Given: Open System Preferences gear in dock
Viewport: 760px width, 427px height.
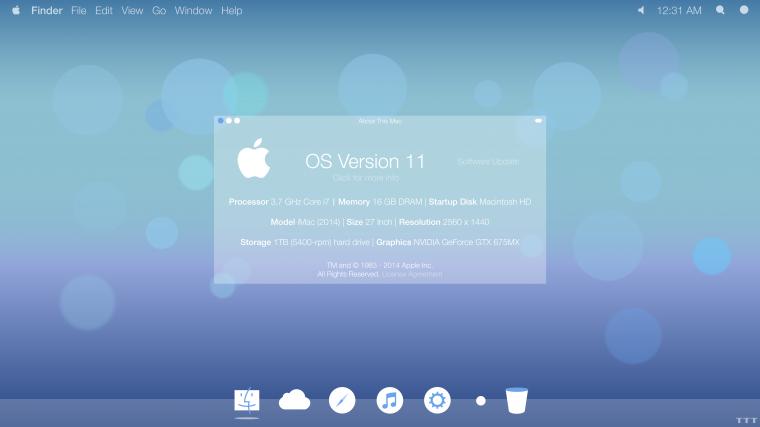Looking at the screenshot, I should [437, 400].
